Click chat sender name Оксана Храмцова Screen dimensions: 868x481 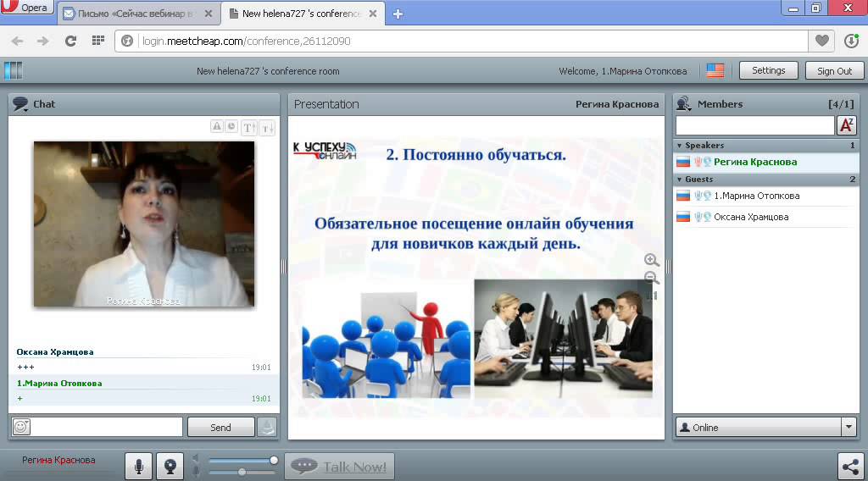(55, 351)
